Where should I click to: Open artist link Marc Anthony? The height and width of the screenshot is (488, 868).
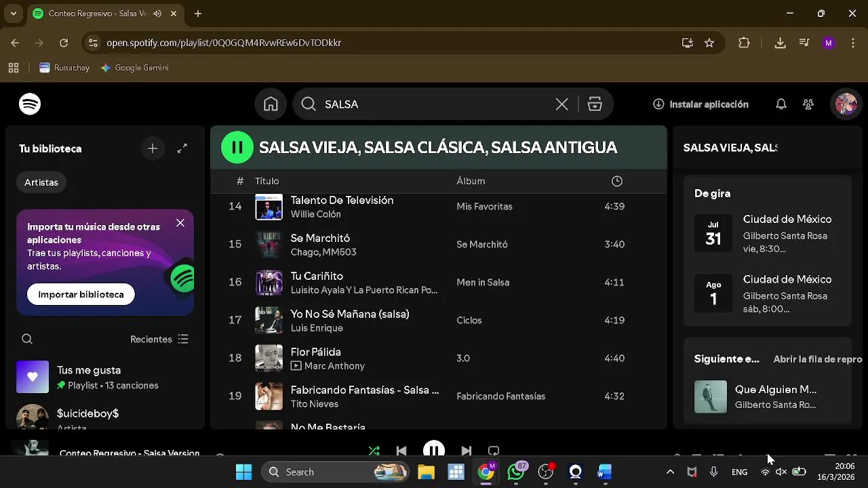334,366
